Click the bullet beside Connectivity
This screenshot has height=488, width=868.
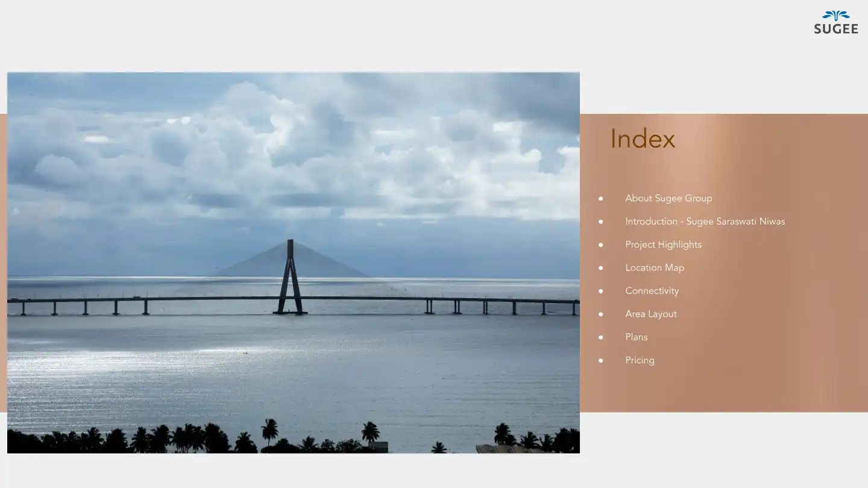(600, 292)
